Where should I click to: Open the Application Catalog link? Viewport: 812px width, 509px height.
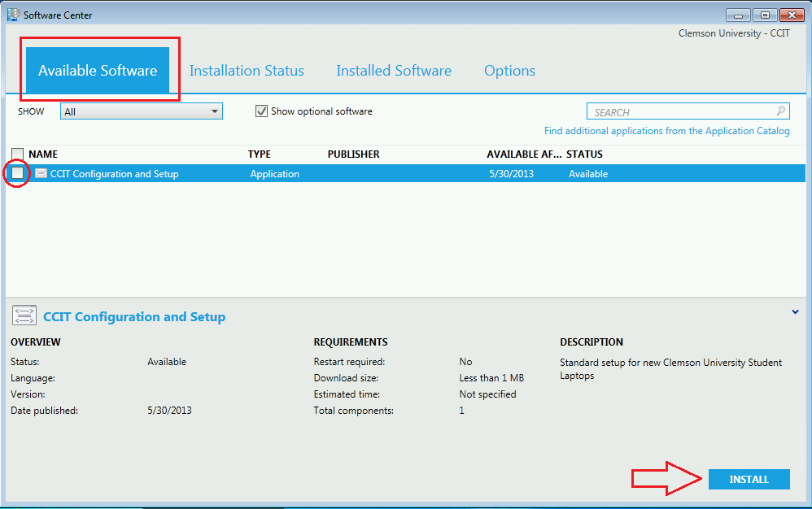pos(667,131)
